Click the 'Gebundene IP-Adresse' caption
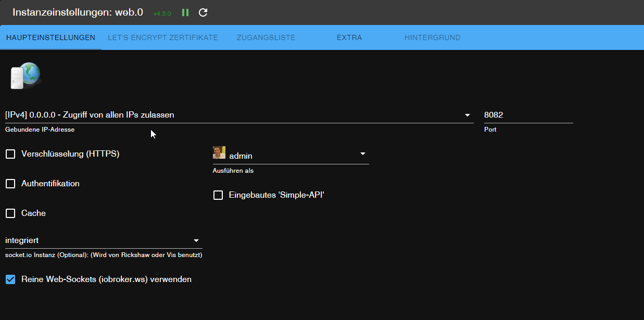The width and height of the screenshot is (644, 320). 40,130
